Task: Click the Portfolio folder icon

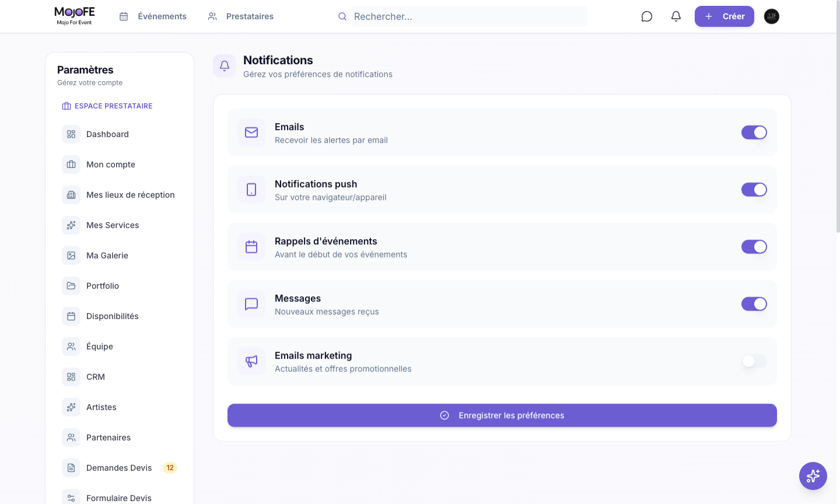Action: (x=71, y=286)
